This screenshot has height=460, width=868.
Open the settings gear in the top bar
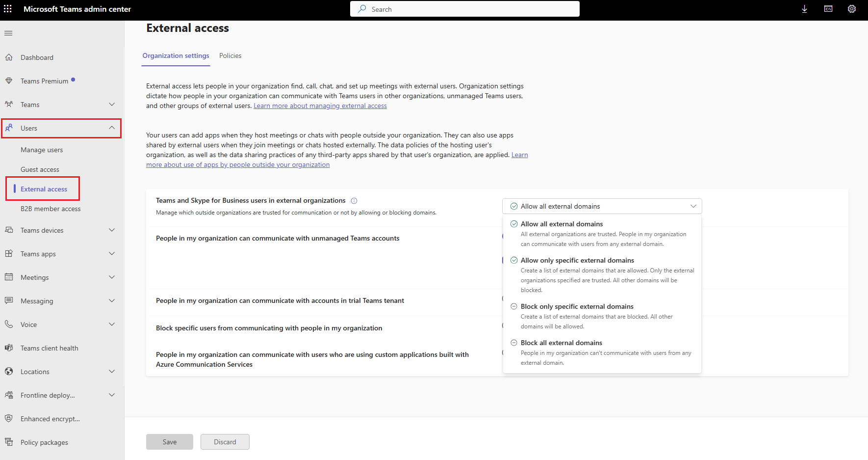pos(852,9)
